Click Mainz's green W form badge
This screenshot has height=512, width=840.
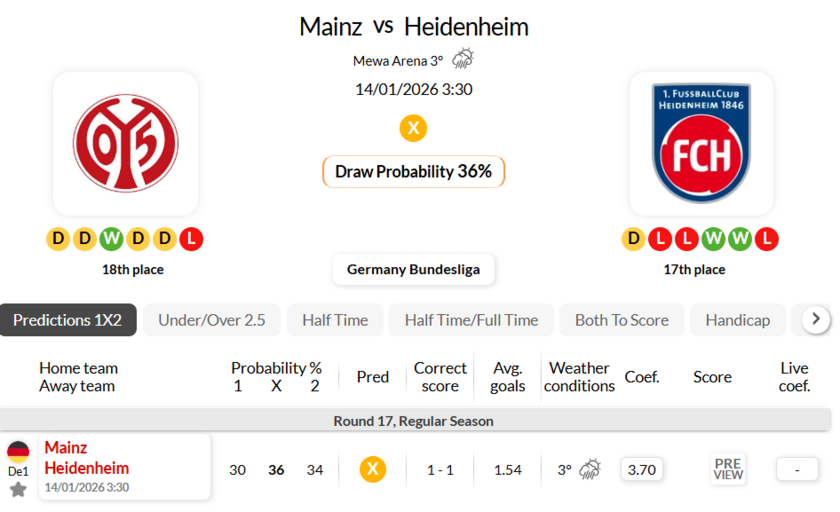pyautogui.click(x=111, y=239)
